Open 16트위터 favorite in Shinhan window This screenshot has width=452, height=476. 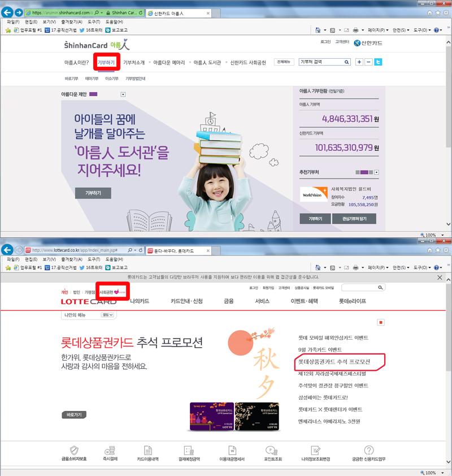pyautogui.click(x=91, y=30)
